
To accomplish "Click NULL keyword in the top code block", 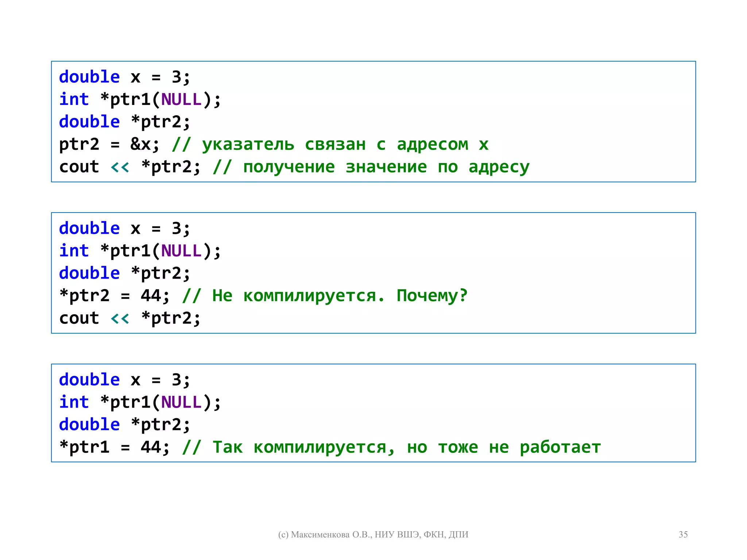I will [x=181, y=100].
